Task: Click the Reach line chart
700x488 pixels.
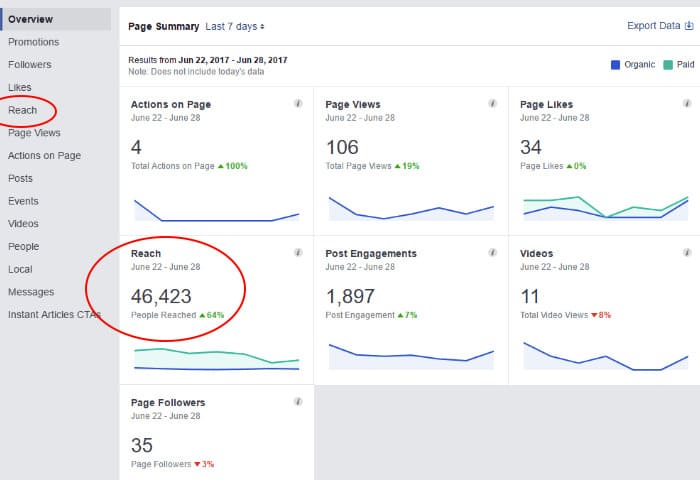Action: pos(216,359)
